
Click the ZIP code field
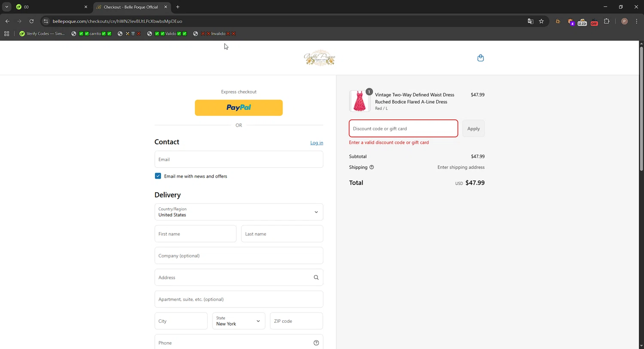[x=296, y=321]
